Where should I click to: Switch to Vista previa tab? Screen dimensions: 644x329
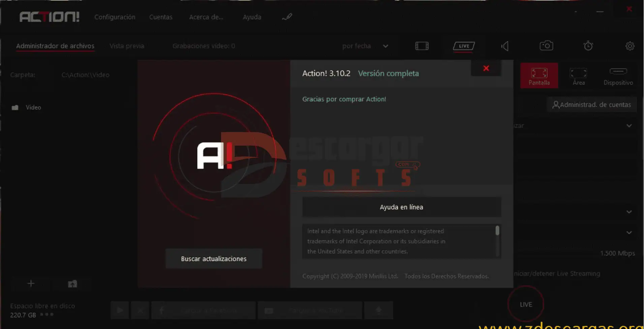coord(127,46)
